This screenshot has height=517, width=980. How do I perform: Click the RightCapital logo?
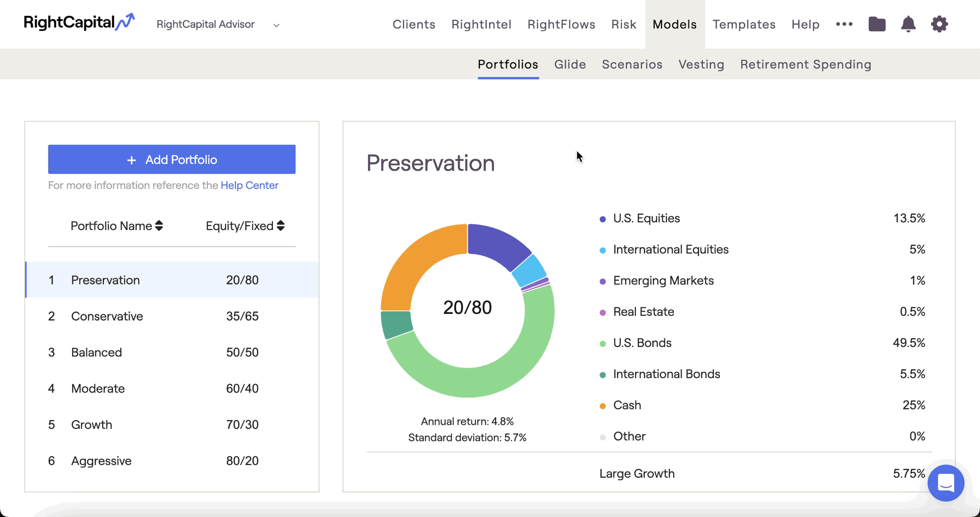79,23
